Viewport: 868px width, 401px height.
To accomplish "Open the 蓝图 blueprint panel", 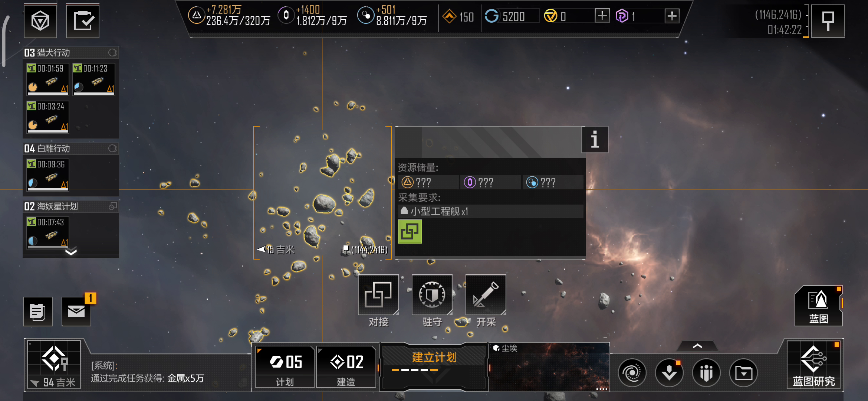I will (x=818, y=306).
